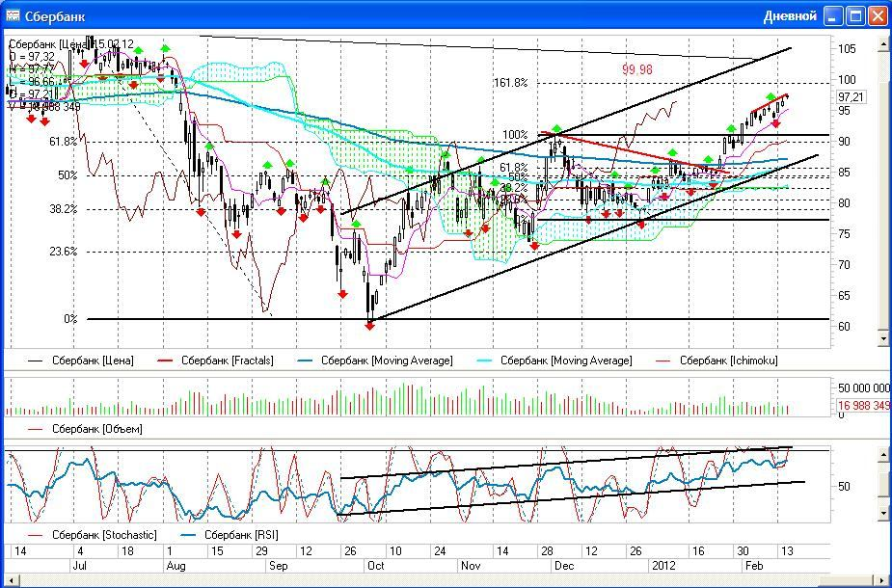The height and width of the screenshot is (588, 892).
Task: Minimize the Сбербанк chart window
Action: 834,16
